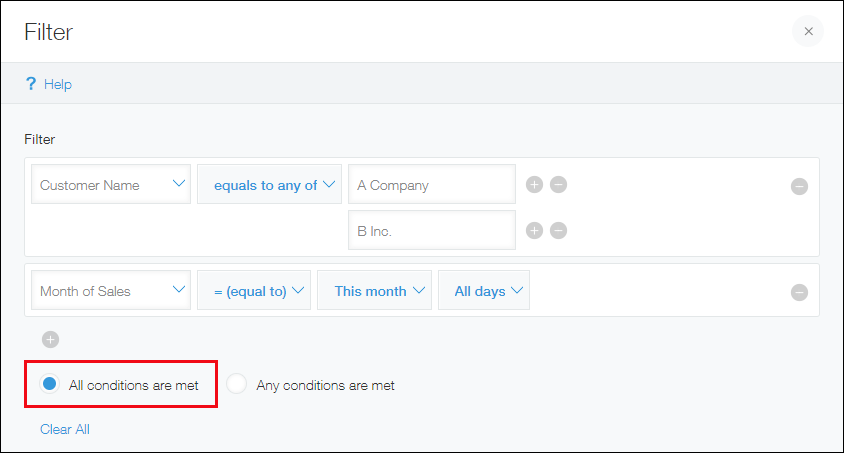Click the minus icon beside A Company
Screen dimensions: 844x453
[x=559, y=185]
